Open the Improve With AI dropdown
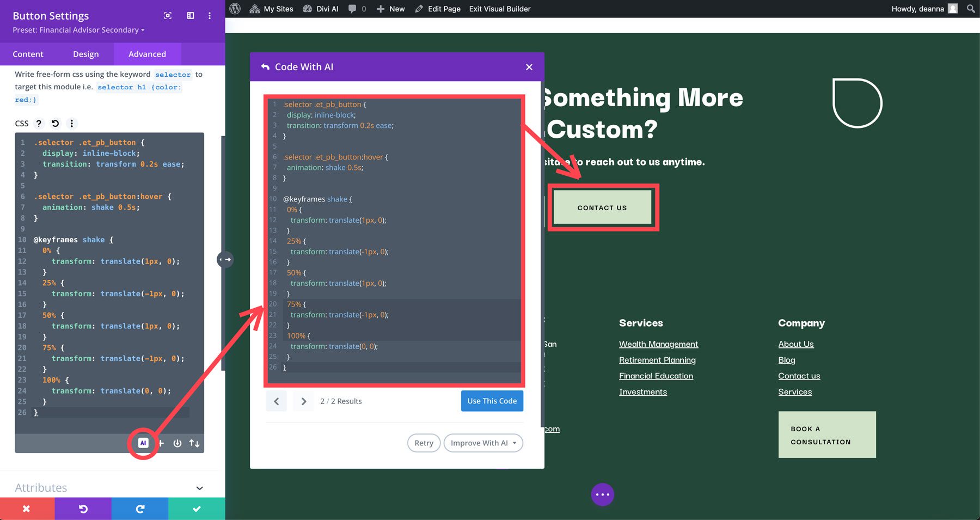This screenshot has height=520, width=980. point(483,443)
